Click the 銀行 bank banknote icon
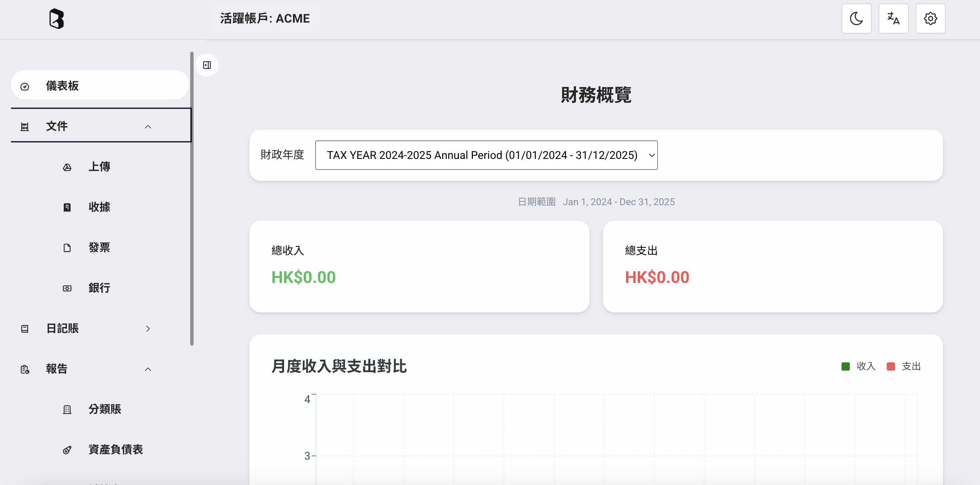Viewport: 980px width, 485px height. (67, 288)
